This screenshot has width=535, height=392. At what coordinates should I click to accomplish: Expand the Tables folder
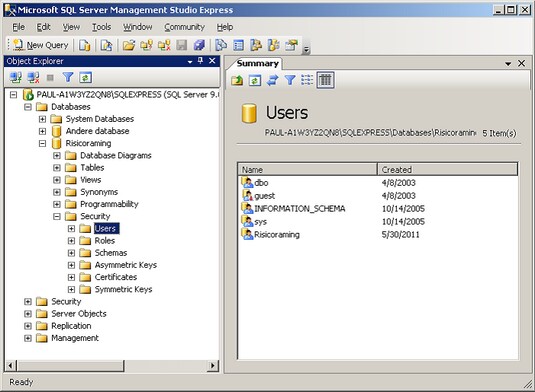point(57,168)
